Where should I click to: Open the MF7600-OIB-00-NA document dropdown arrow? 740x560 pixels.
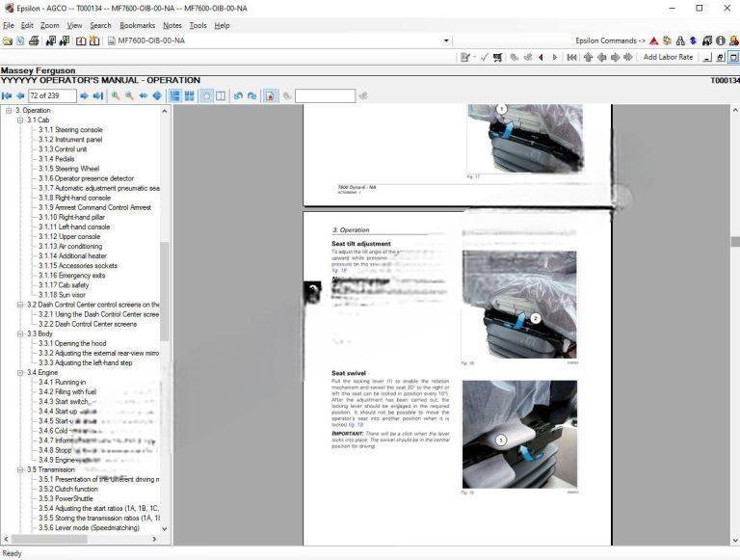click(446, 41)
